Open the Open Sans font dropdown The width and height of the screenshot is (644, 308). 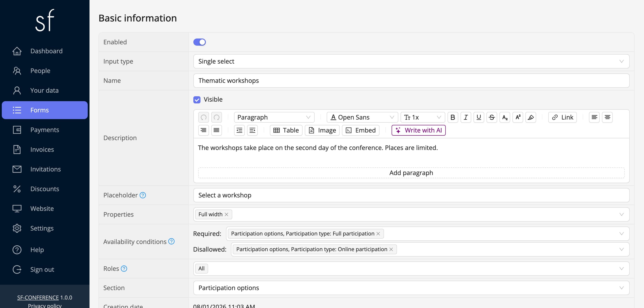click(x=363, y=117)
